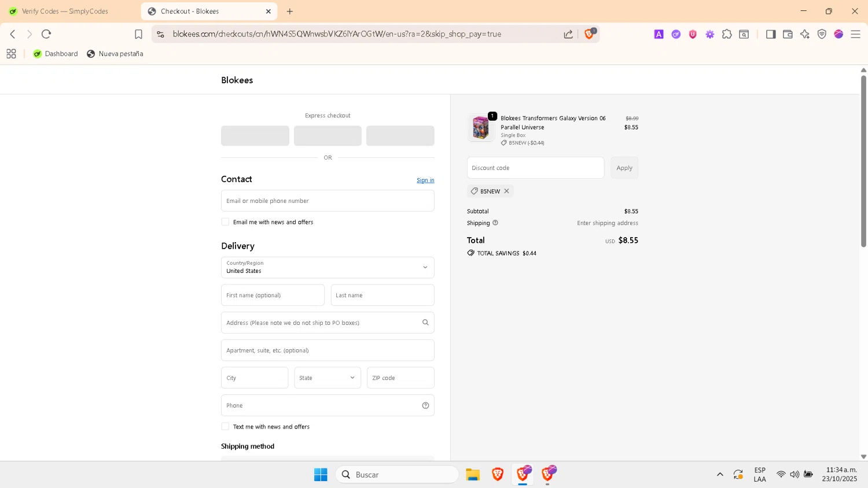Expand the State dropdown
The image size is (868, 488).
click(x=328, y=378)
